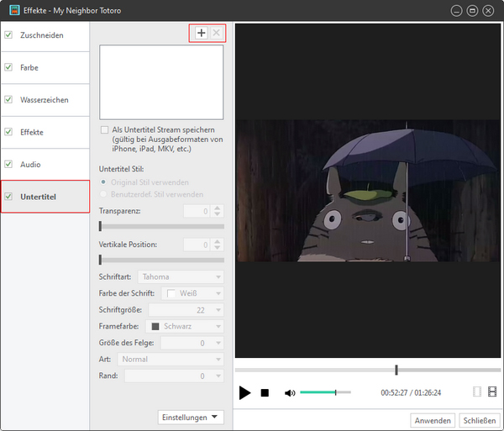The height and width of the screenshot is (431, 504).
Task: Click the Totoro video preview
Action: point(368,190)
